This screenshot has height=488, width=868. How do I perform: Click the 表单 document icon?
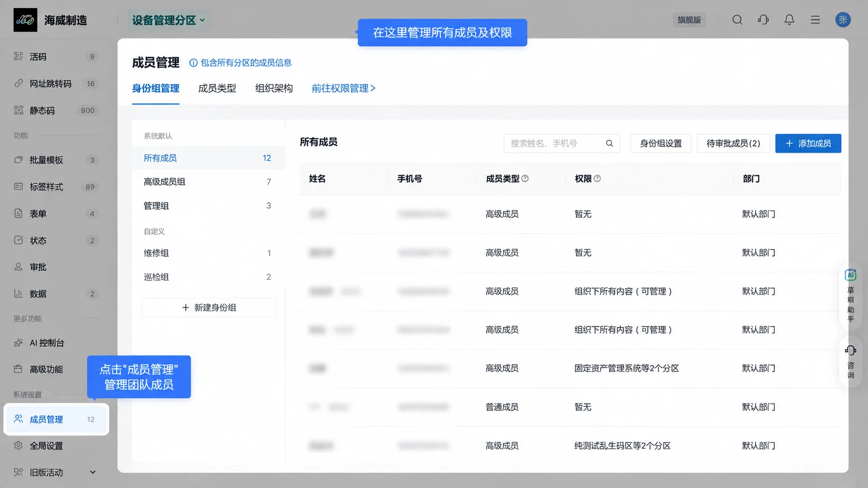click(x=19, y=213)
